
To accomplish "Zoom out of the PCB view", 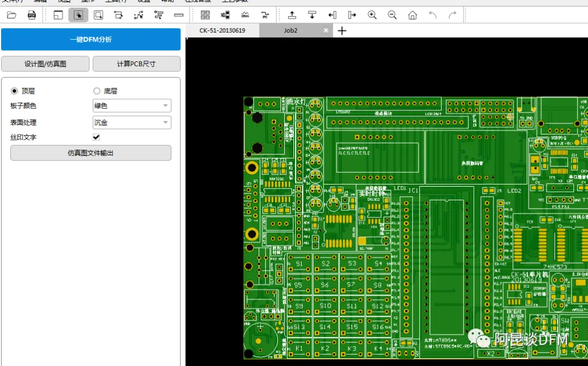I will click(x=392, y=15).
